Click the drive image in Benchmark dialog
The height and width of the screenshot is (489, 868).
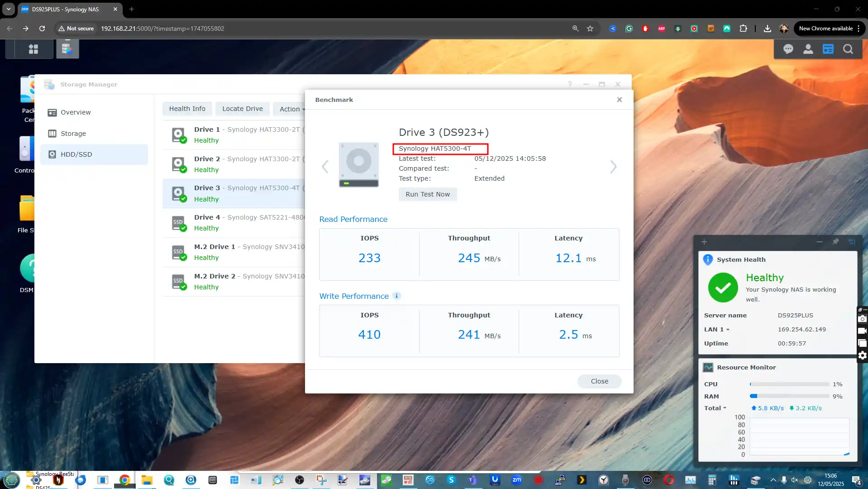[359, 164]
